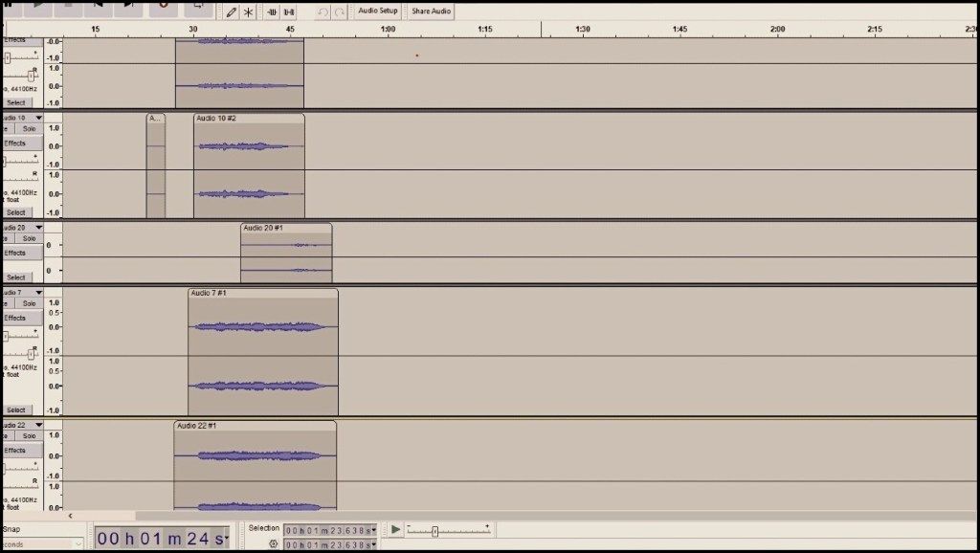Adjust the playback speed slider

(437, 528)
